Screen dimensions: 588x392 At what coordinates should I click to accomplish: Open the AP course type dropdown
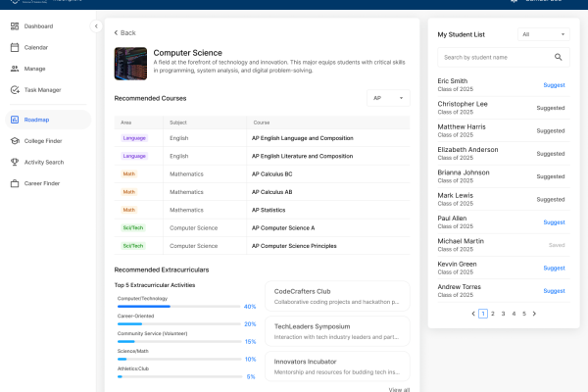pos(388,98)
